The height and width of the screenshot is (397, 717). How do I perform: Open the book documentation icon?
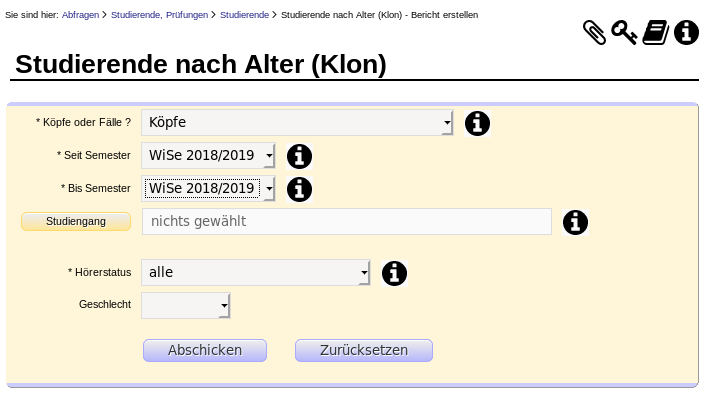(655, 32)
